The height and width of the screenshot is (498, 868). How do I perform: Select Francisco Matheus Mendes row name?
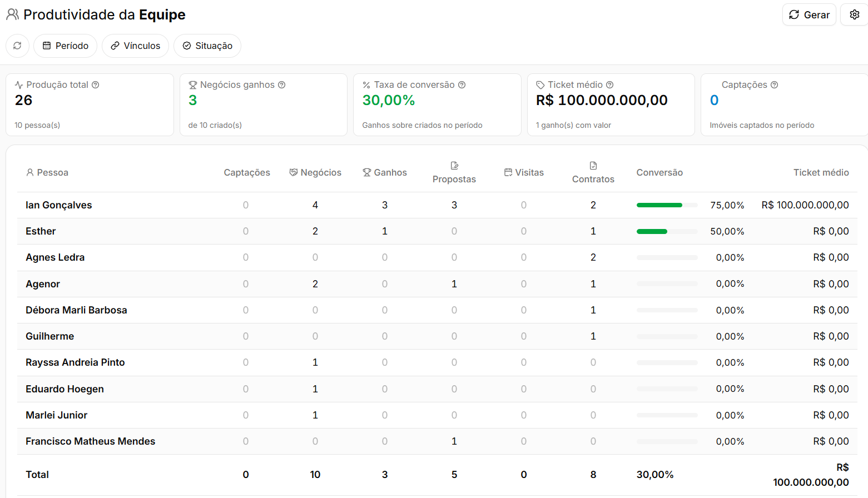(90, 441)
